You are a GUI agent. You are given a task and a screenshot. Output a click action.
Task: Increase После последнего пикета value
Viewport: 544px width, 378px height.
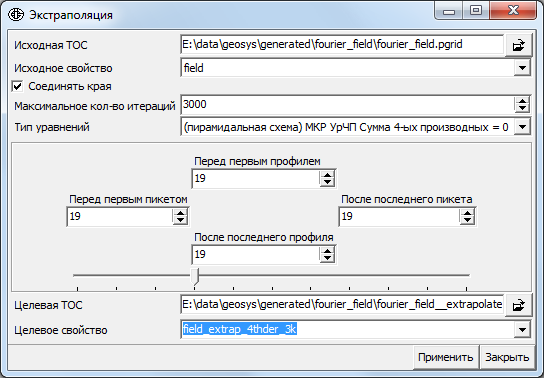tap(467, 213)
